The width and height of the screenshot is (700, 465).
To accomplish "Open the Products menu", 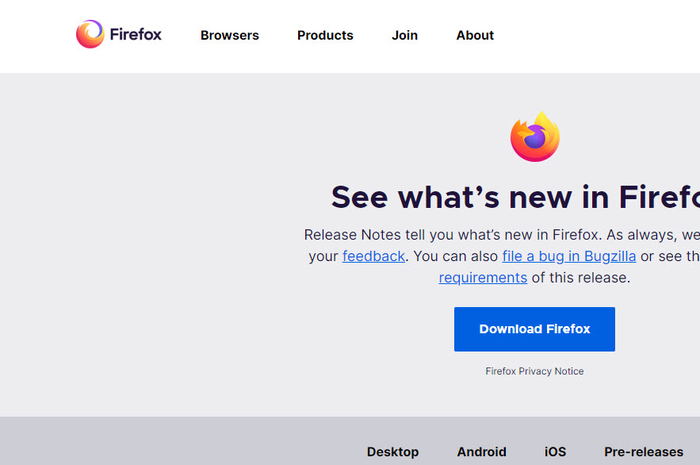I will (325, 35).
